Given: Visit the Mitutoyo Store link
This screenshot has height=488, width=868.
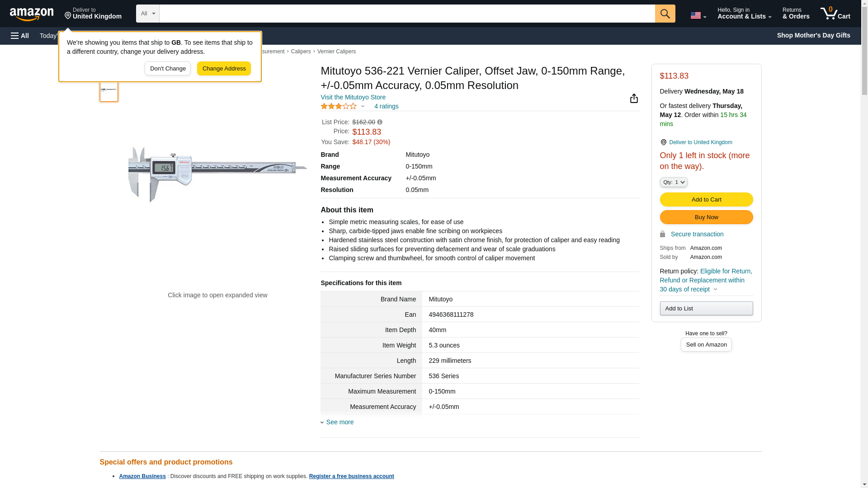Looking at the screenshot, I should [x=353, y=97].
